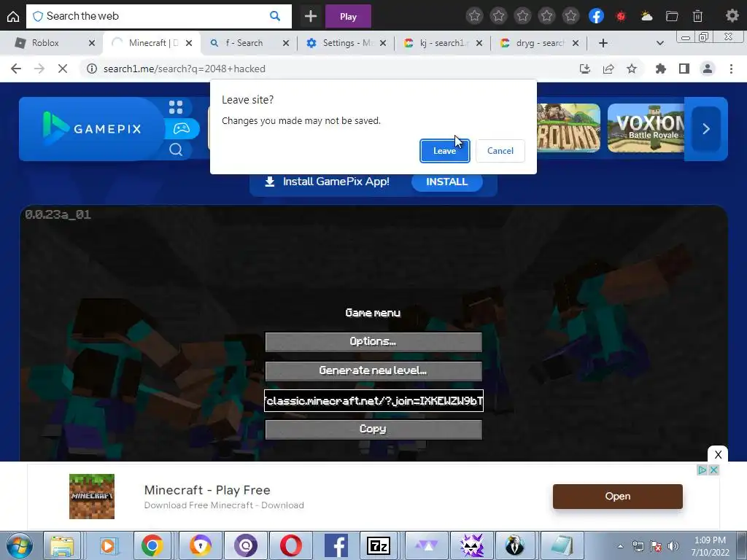Open Opera from the taskbar
The image size is (747, 560).
290,545
